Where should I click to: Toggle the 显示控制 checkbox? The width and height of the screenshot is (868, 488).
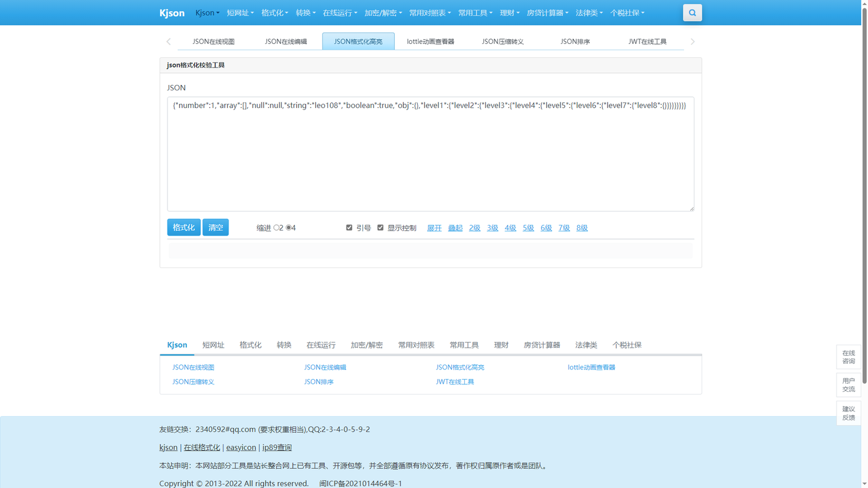380,228
